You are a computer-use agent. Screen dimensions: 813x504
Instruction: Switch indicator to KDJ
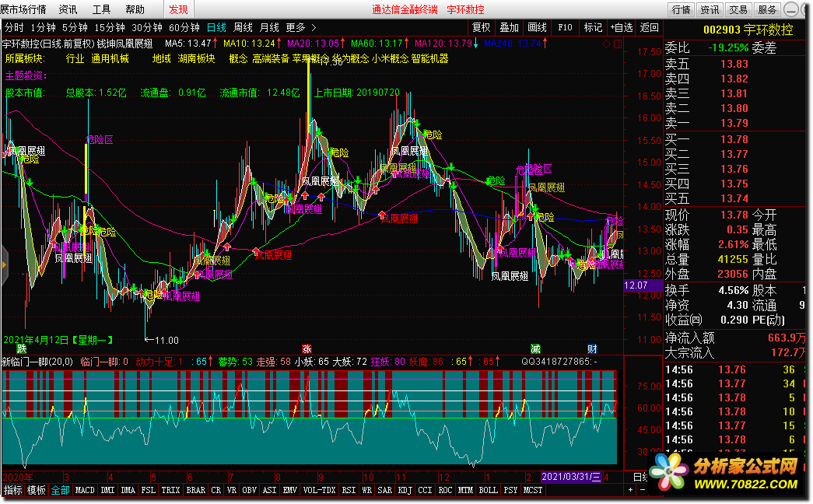pos(405,490)
